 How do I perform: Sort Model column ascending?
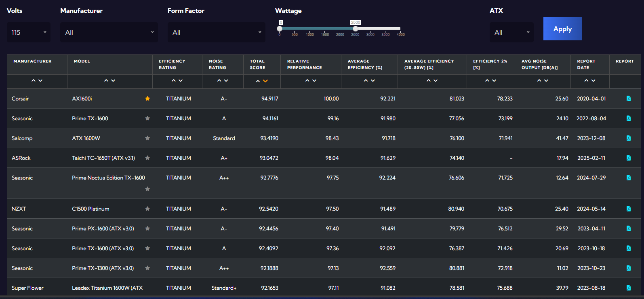click(x=106, y=81)
